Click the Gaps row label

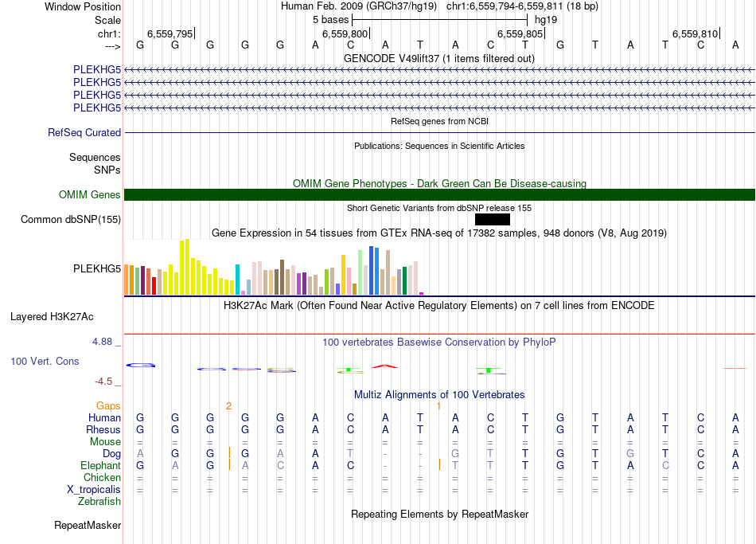click(108, 406)
